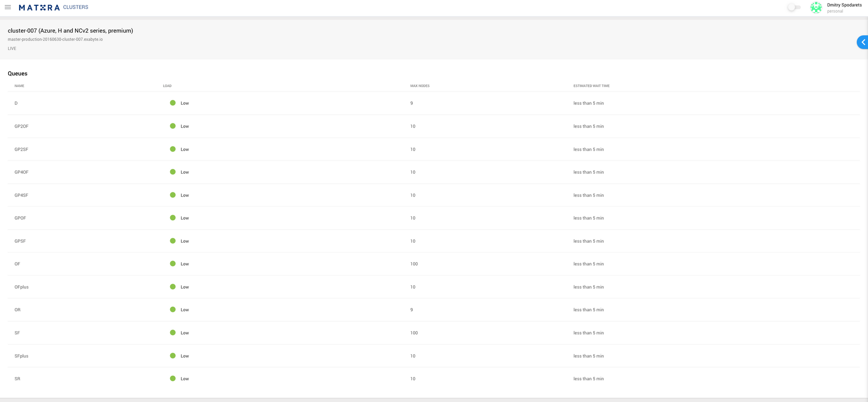Click the Low load label for GPSF
This screenshot has height=402, width=868.
pos(185,241)
